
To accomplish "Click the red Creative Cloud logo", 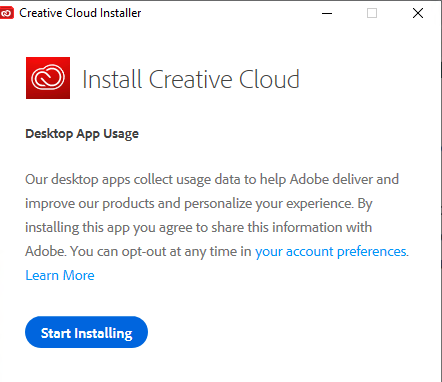I will (48, 78).
